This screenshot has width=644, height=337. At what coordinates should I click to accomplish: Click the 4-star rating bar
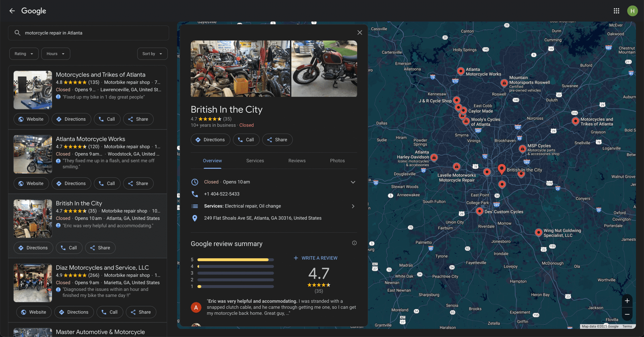235,266
